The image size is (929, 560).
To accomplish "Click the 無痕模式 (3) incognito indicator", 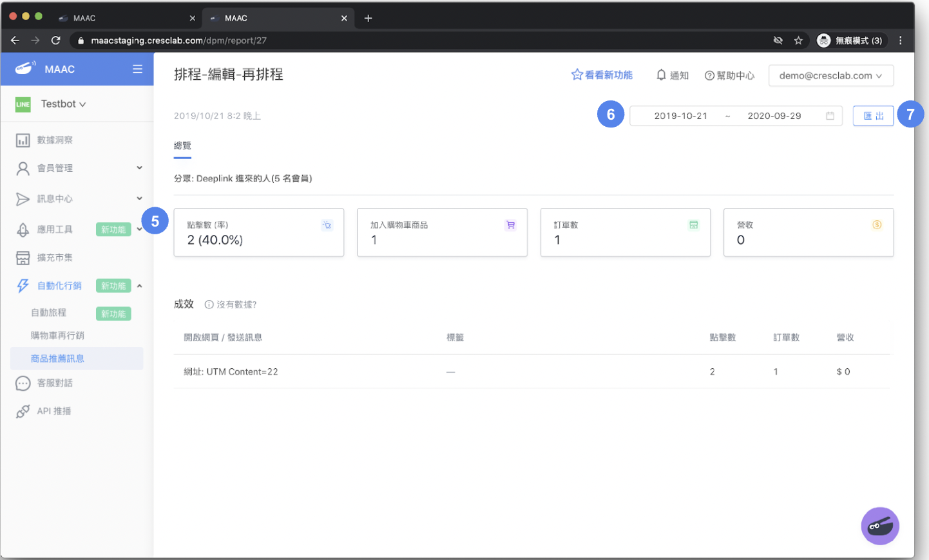I will pyautogui.click(x=850, y=40).
